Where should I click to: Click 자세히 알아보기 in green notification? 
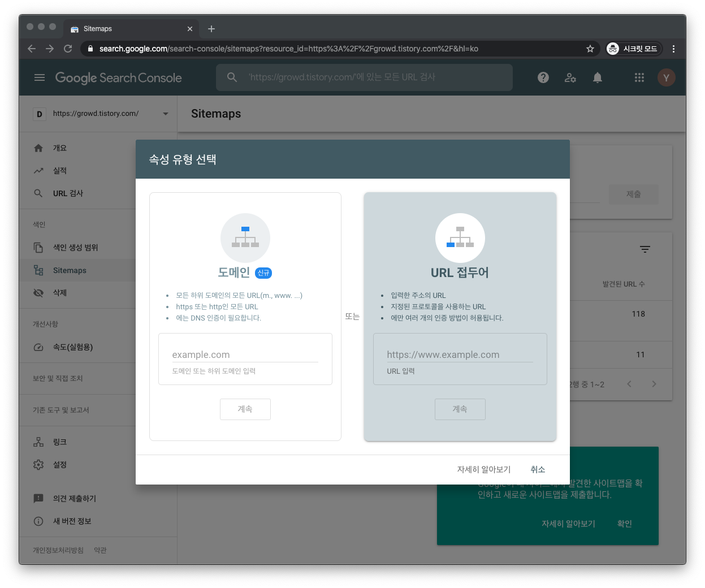pyautogui.click(x=568, y=524)
